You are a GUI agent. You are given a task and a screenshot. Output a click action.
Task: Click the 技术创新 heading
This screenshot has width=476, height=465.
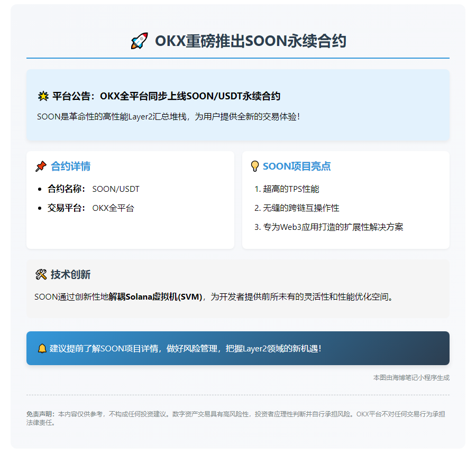[x=70, y=275]
